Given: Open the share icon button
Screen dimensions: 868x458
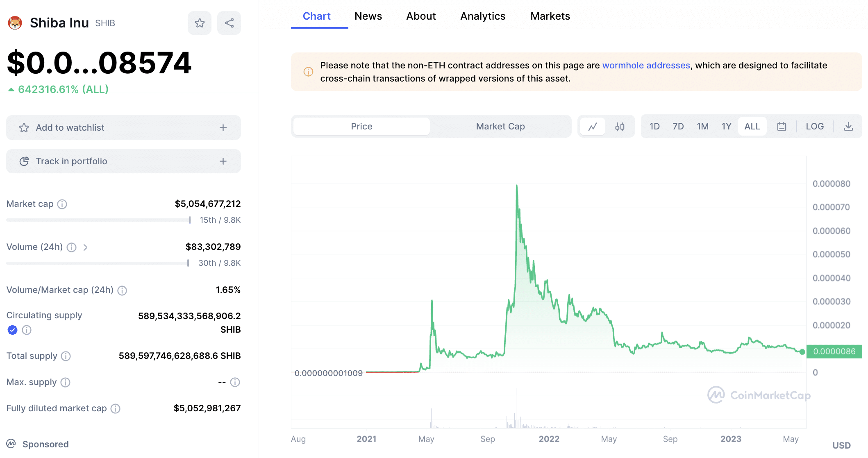Looking at the screenshot, I should click(229, 23).
